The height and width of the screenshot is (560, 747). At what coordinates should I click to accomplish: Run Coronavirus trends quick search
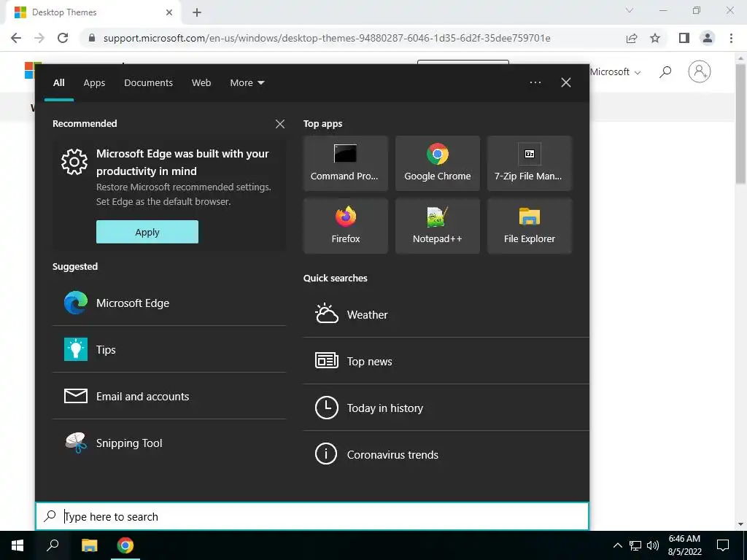point(446,454)
